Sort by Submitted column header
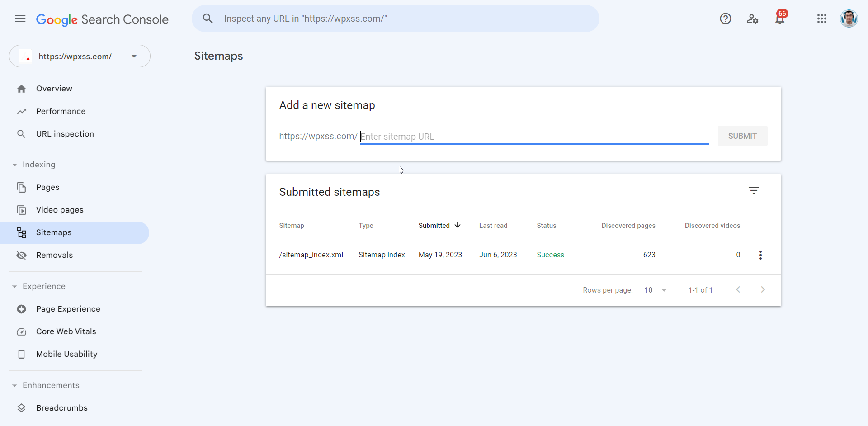The width and height of the screenshot is (868, 426). (x=434, y=226)
